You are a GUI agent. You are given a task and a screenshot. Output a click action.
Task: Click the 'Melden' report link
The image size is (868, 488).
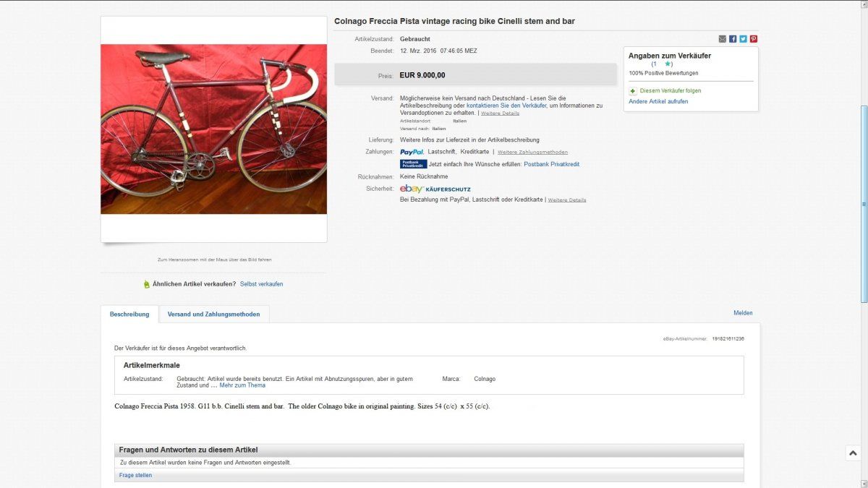coord(743,313)
